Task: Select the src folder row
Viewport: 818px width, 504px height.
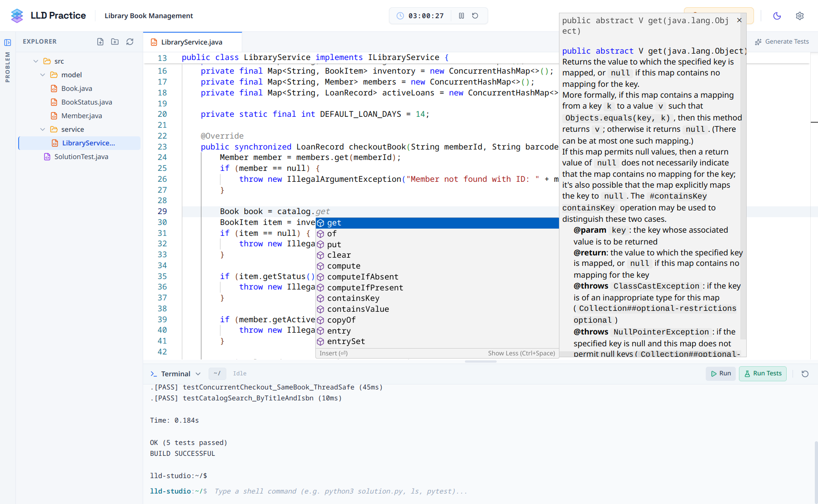Action: [x=79, y=61]
